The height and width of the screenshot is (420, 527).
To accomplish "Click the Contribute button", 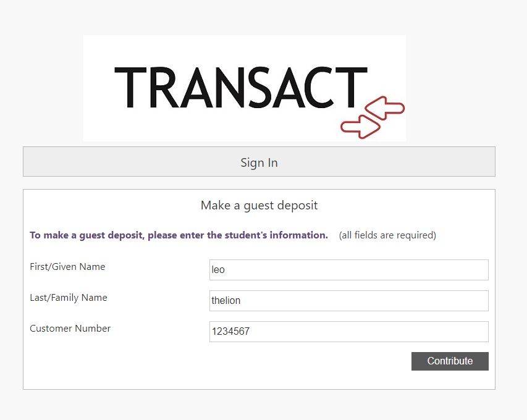I will (450, 361).
